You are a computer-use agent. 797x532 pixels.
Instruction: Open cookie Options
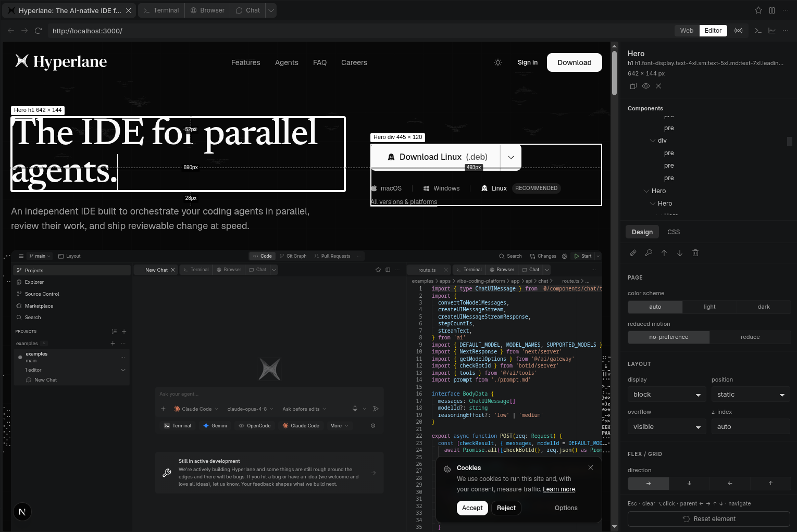(566, 508)
